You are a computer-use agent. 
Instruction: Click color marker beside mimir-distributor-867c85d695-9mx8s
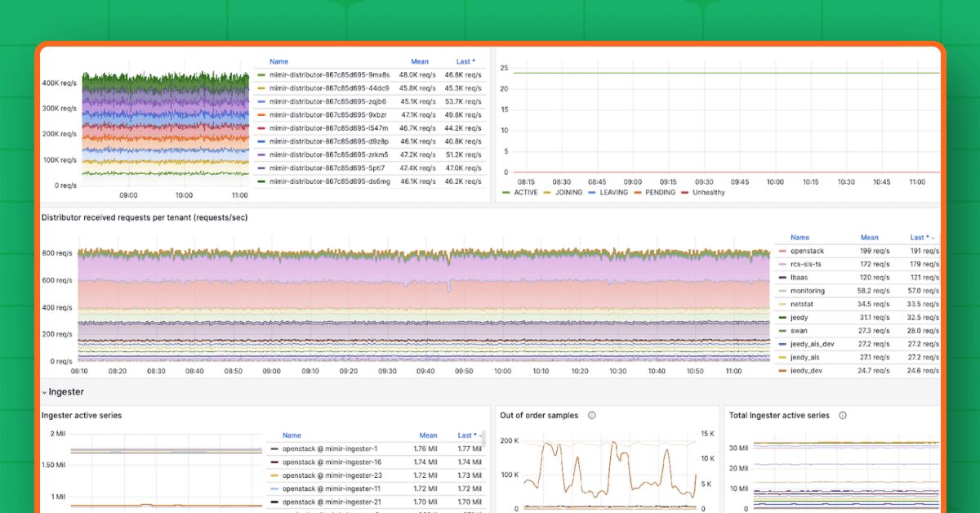tap(263, 74)
